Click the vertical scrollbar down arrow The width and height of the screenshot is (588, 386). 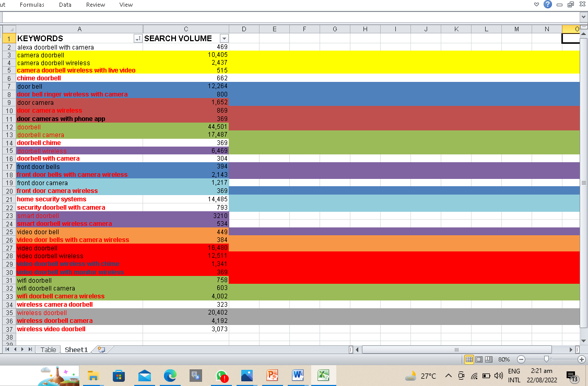(583, 341)
